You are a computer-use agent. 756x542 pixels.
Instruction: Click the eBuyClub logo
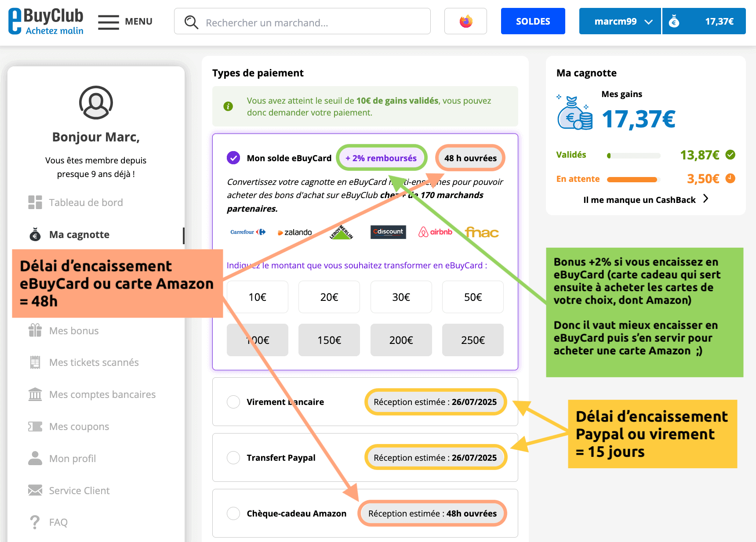pyautogui.click(x=46, y=21)
